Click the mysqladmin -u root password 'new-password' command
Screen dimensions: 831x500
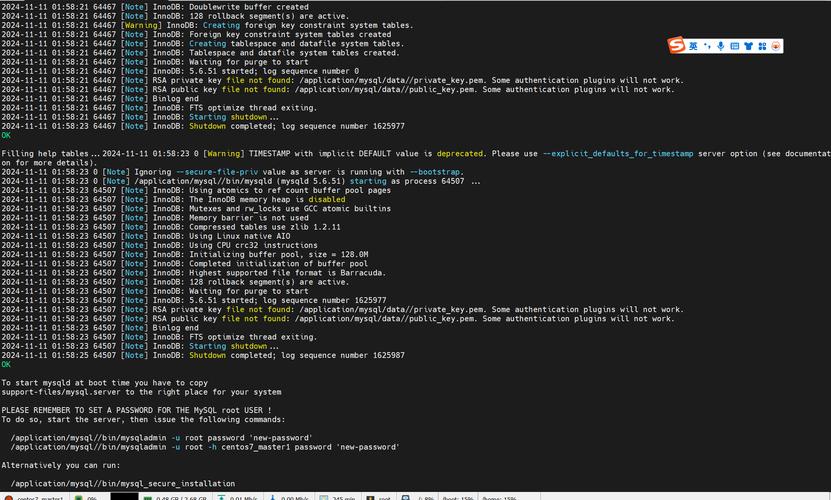tap(162, 438)
